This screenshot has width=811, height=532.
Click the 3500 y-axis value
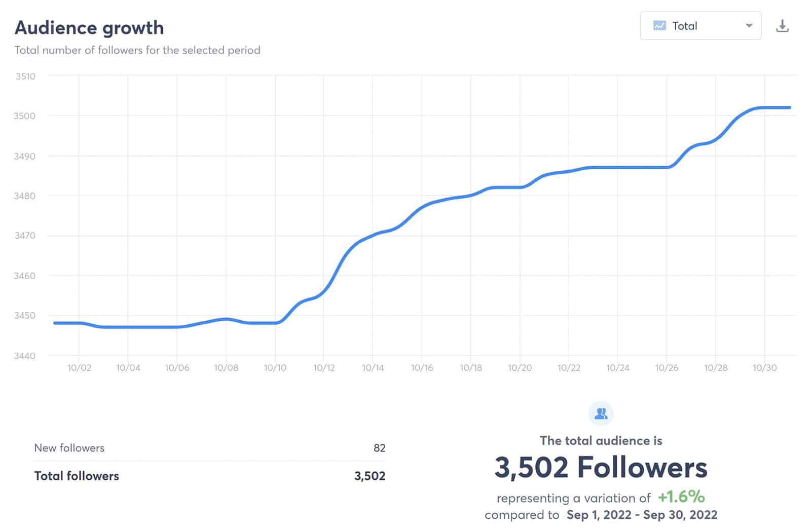[x=25, y=116]
